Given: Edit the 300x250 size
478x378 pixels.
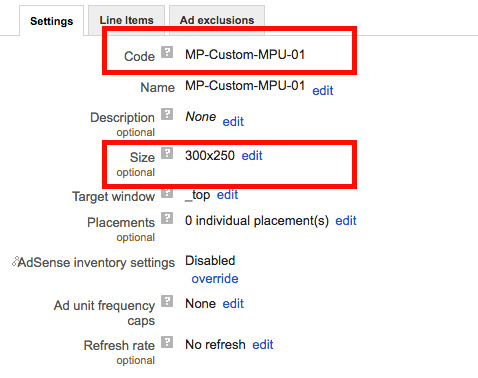Looking at the screenshot, I should pos(252,155).
